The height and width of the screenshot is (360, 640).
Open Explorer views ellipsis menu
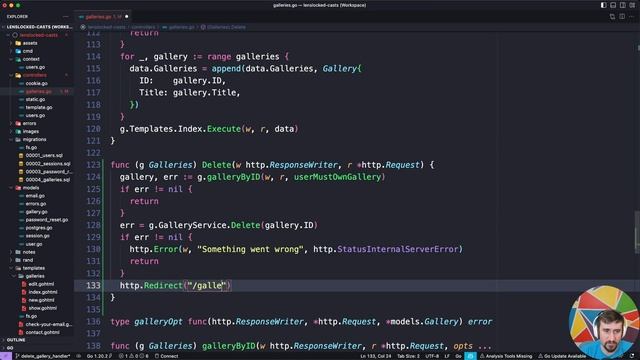(66, 17)
